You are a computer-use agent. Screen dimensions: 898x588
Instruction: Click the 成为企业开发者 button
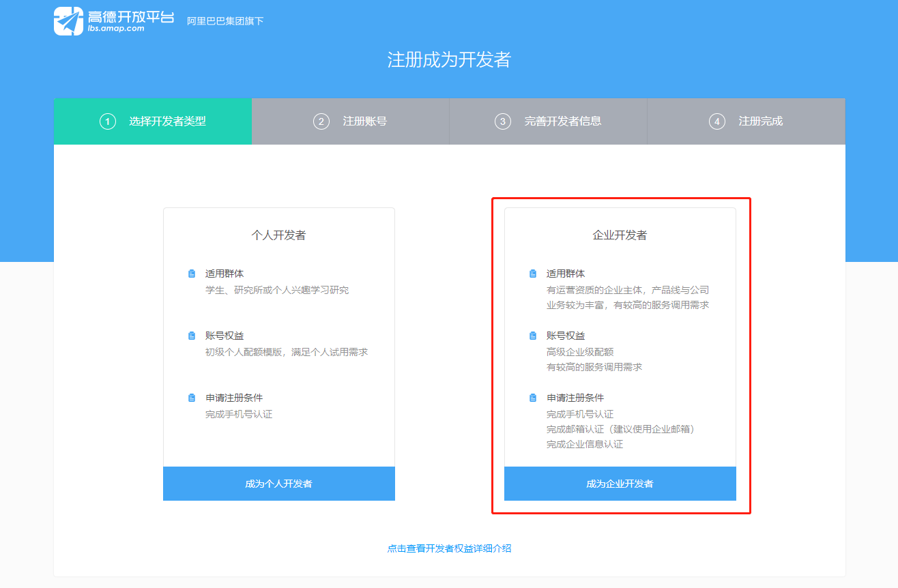(620, 484)
